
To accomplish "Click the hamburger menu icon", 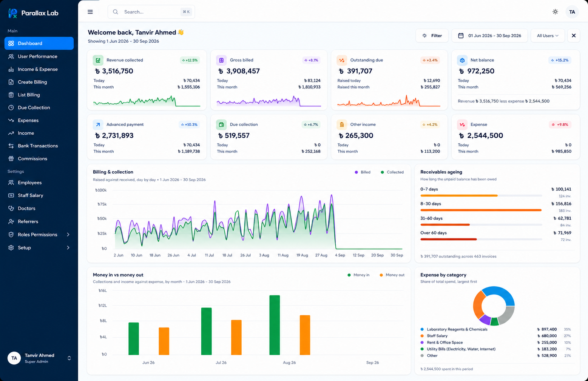I will 90,12.
